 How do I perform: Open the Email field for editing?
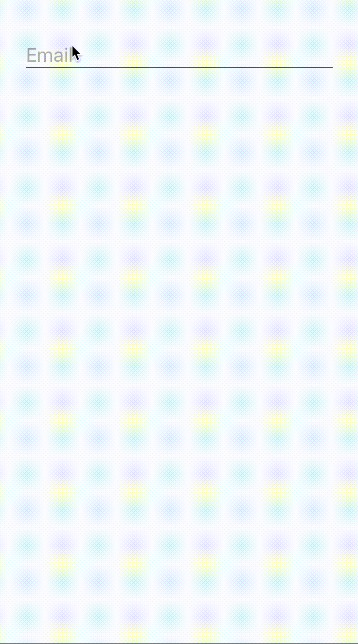[179, 55]
